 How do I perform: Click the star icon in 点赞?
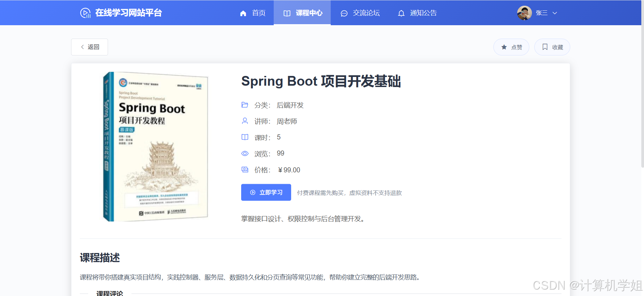click(x=504, y=47)
